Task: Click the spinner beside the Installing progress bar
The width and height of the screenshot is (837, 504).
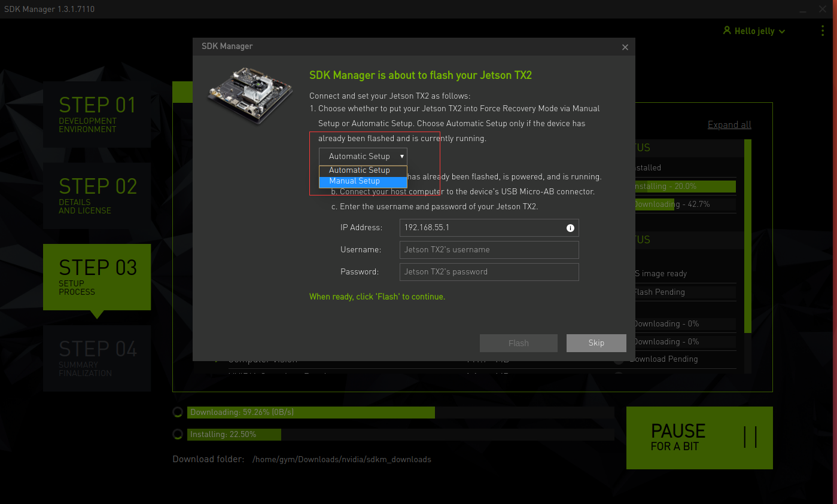Action: [x=178, y=434]
